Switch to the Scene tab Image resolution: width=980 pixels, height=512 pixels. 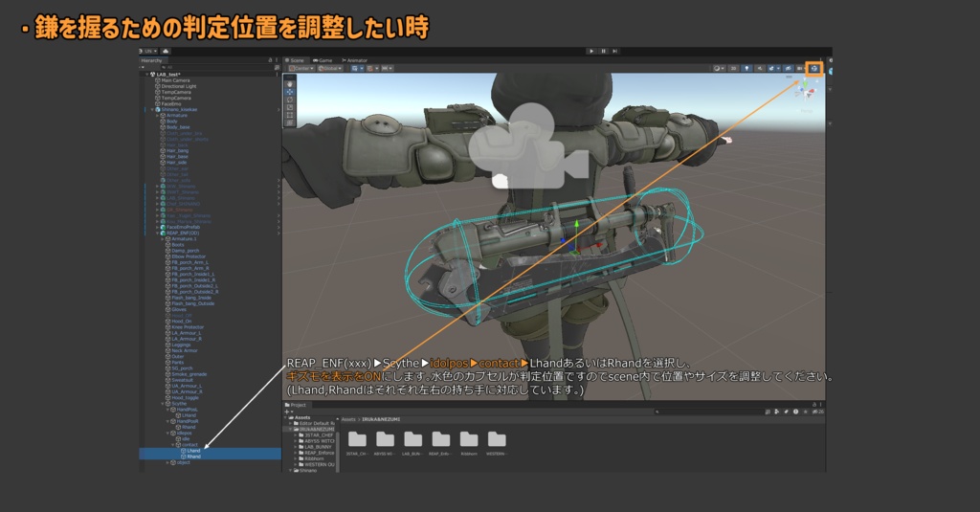point(295,60)
